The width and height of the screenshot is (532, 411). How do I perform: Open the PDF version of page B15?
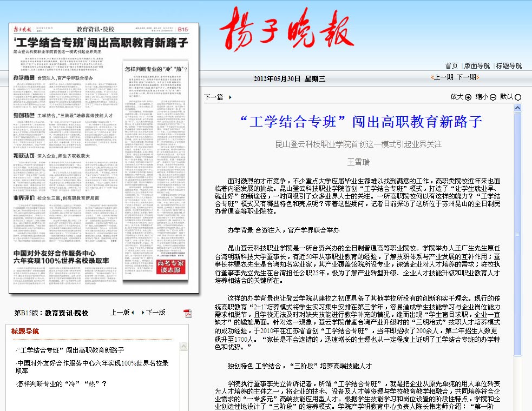click(188, 313)
